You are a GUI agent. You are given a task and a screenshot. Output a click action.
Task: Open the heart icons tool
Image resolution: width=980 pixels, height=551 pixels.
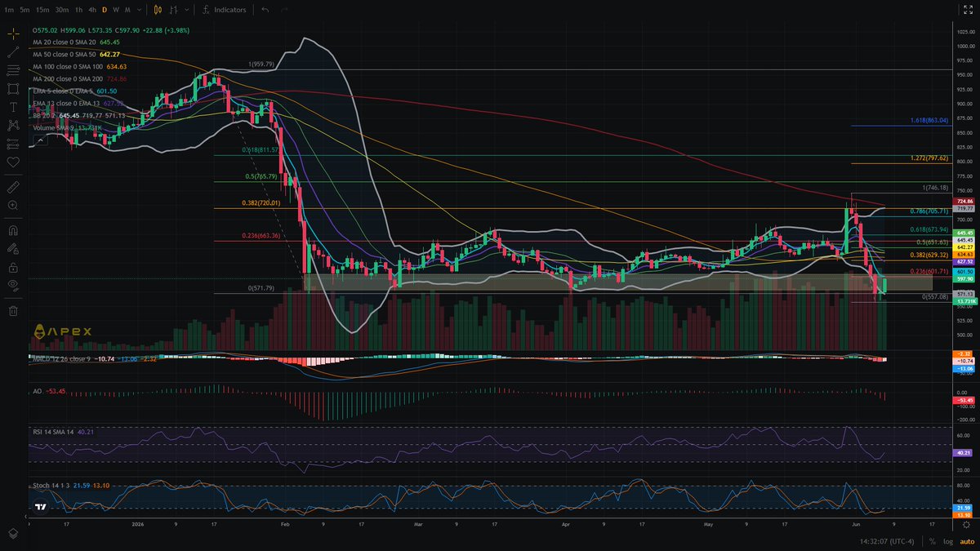12,162
